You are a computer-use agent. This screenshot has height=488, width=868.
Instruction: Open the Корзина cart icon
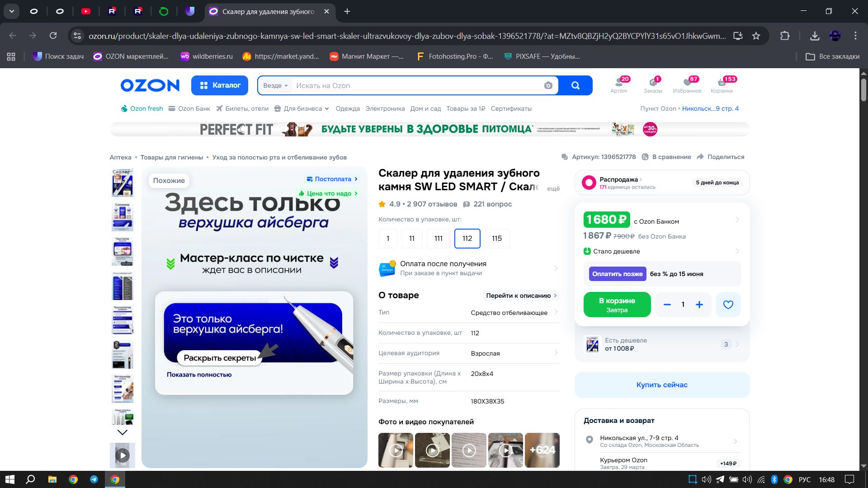(721, 84)
